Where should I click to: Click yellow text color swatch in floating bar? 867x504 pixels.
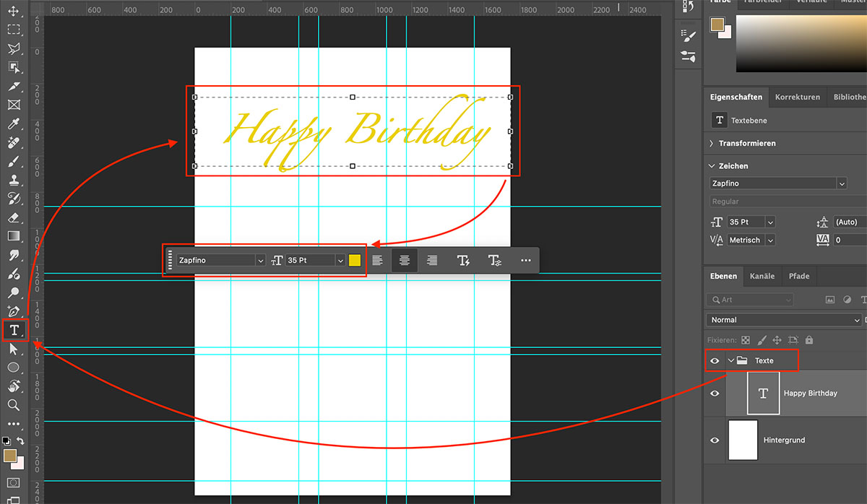[355, 260]
